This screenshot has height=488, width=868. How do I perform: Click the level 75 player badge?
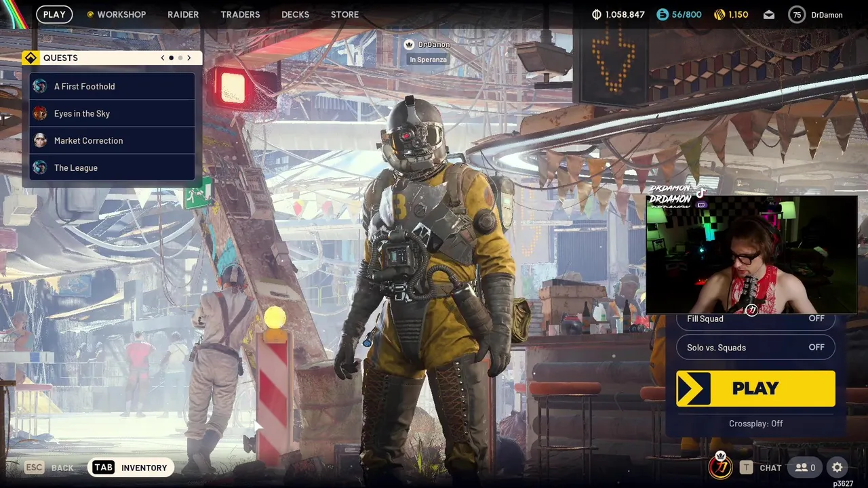pyautogui.click(x=797, y=14)
